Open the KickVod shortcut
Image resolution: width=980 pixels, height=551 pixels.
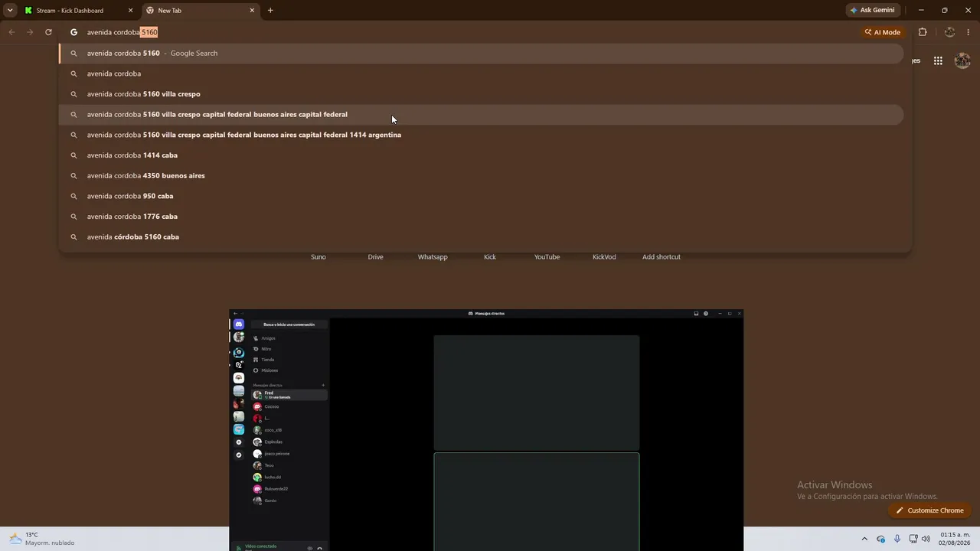[x=604, y=257]
